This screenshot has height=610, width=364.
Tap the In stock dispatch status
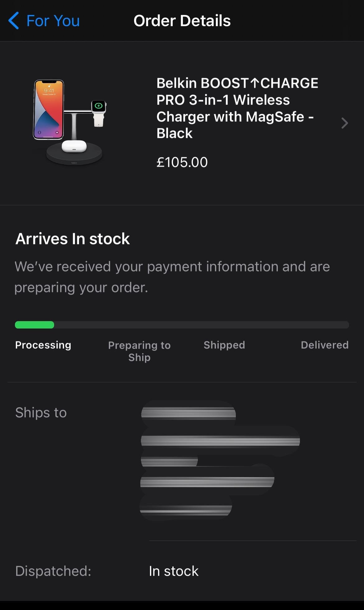[x=174, y=571]
